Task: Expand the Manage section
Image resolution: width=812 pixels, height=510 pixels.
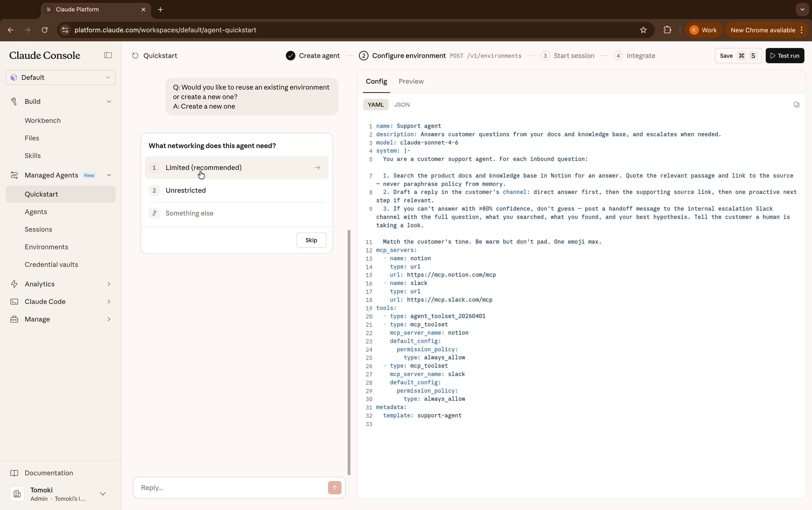Action: [x=61, y=319]
